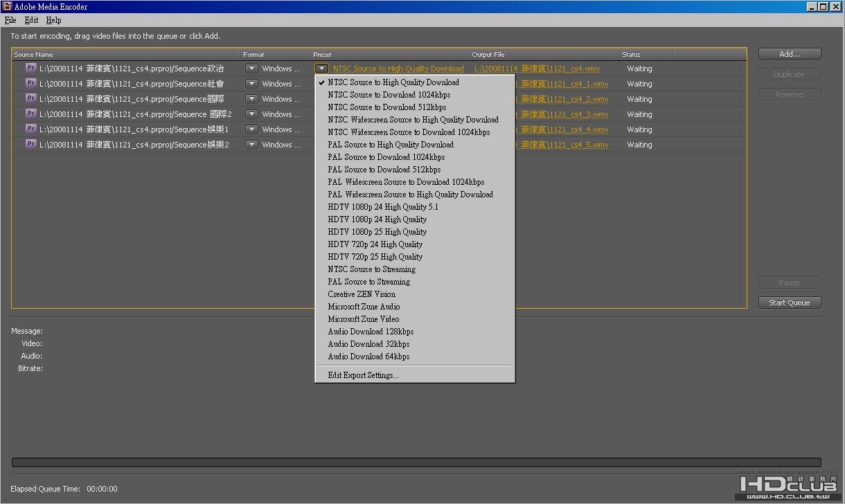The height and width of the screenshot is (504, 845).
Task: Open Format dropdown for Sequence 國際2 row
Action: (x=251, y=114)
